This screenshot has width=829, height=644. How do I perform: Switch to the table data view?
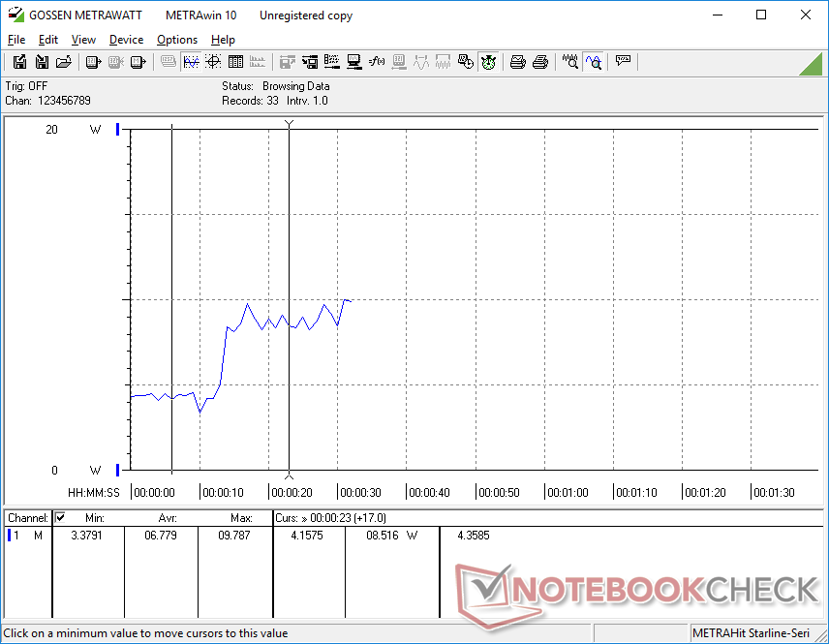[235, 62]
